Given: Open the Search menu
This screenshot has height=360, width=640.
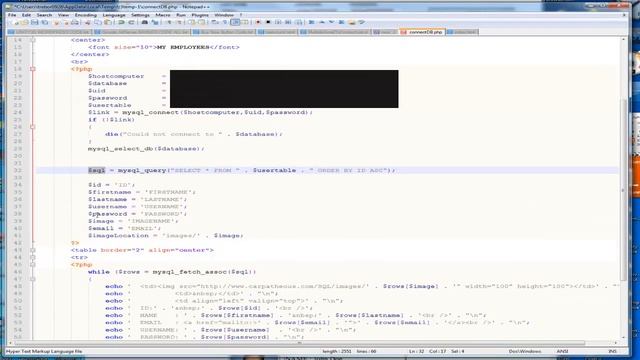Looking at the screenshot, I should [x=44, y=15].
